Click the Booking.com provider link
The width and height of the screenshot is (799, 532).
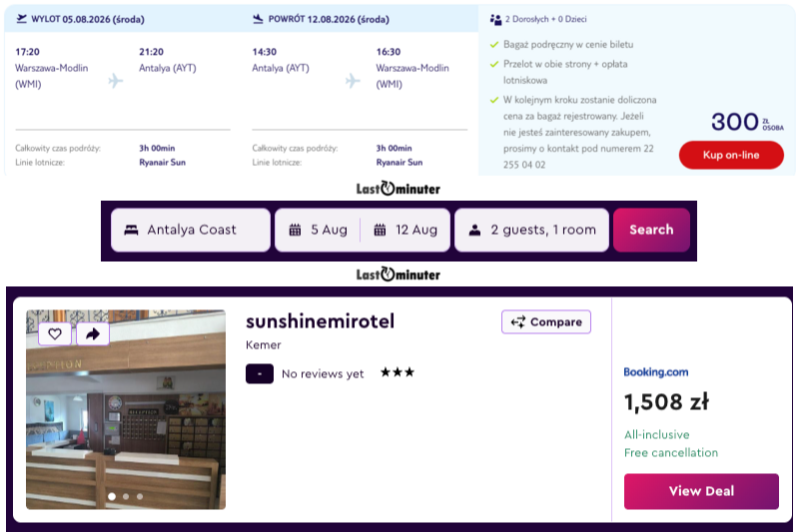(x=656, y=372)
